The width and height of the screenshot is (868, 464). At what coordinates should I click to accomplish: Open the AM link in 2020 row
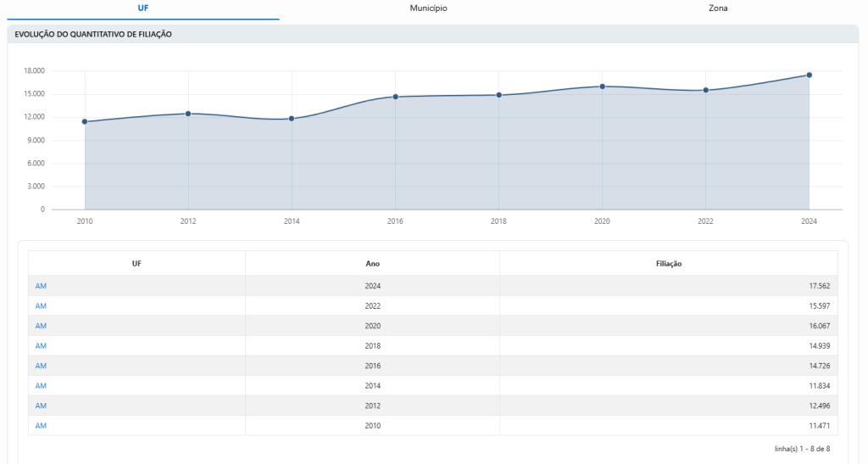pyautogui.click(x=41, y=326)
